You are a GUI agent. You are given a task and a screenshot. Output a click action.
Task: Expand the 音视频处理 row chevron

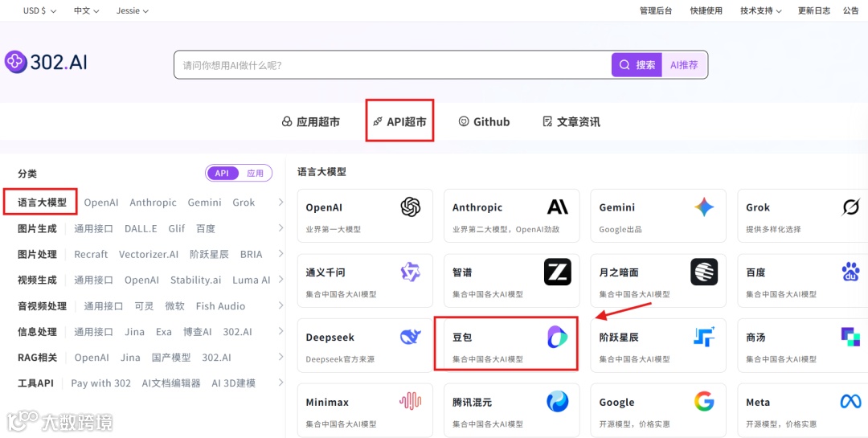point(280,305)
